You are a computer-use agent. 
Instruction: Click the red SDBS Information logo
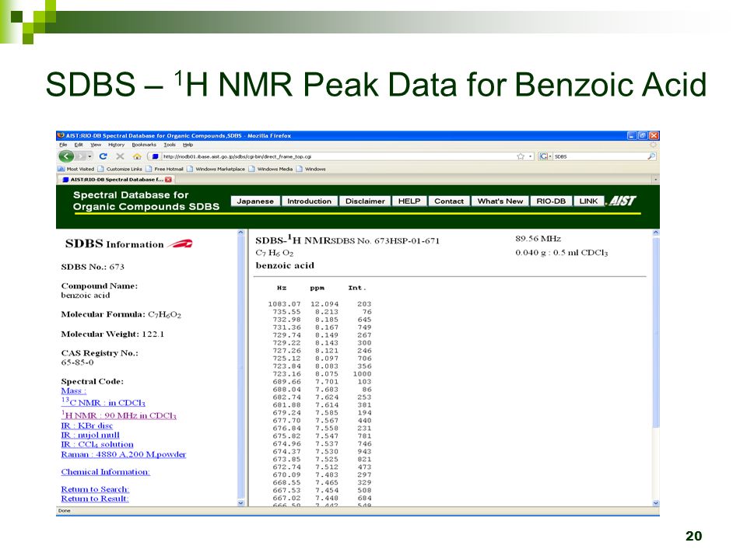tap(180, 243)
